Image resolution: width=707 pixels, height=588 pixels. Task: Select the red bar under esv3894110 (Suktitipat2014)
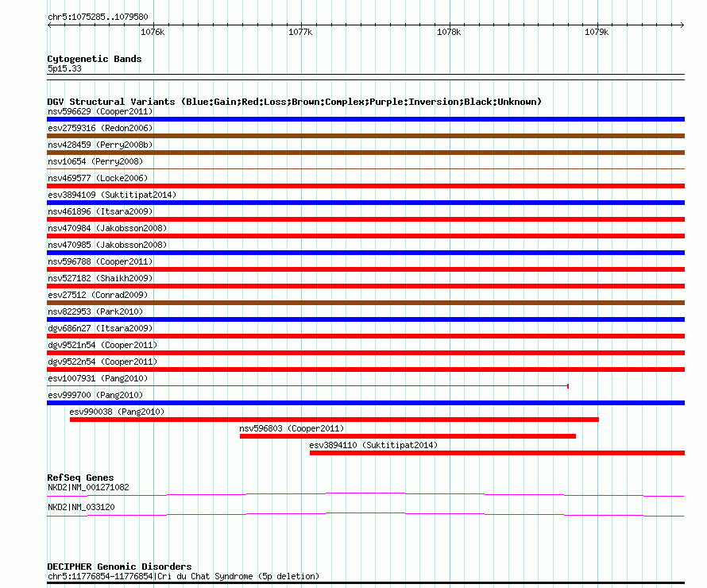[496, 453]
